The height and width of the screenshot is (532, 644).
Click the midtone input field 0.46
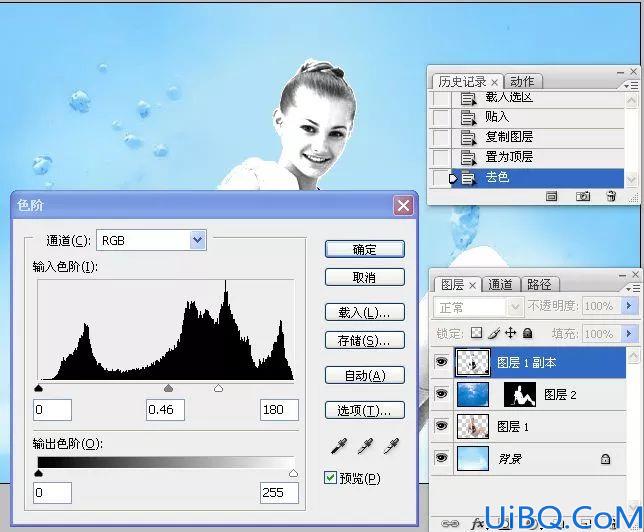(165, 410)
